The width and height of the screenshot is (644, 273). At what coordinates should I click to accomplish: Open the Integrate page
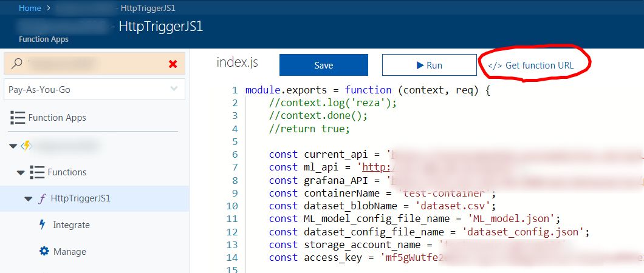coord(71,225)
